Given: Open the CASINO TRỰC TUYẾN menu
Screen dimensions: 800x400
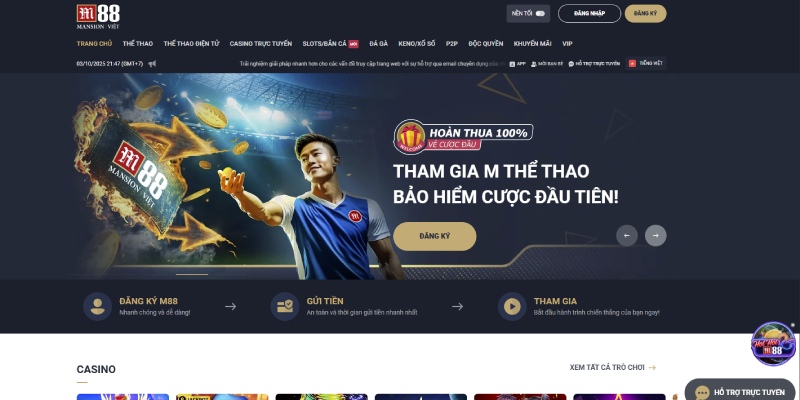Looking at the screenshot, I should click(x=261, y=44).
